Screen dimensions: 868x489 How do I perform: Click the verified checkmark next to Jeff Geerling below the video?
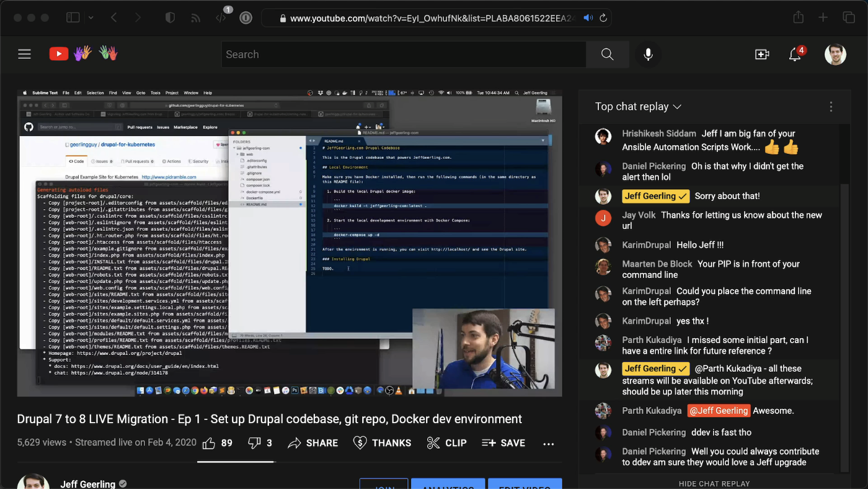click(123, 484)
